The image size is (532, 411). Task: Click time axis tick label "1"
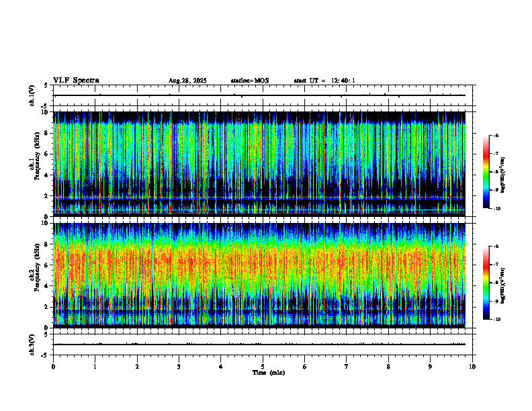(95, 367)
